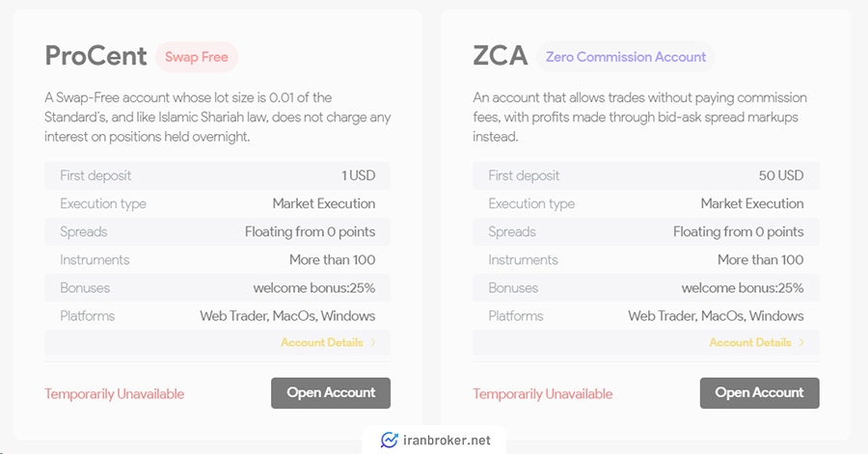This screenshot has width=868, height=454.
Task: Open the ProCent account
Action: coord(331,393)
